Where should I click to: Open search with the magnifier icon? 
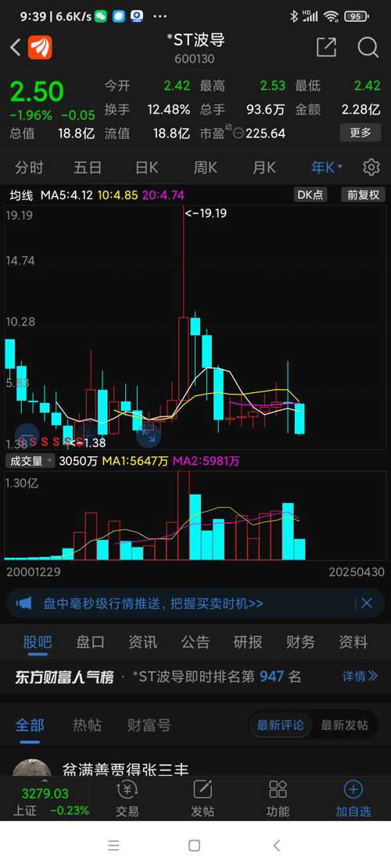[x=368, y=48]
